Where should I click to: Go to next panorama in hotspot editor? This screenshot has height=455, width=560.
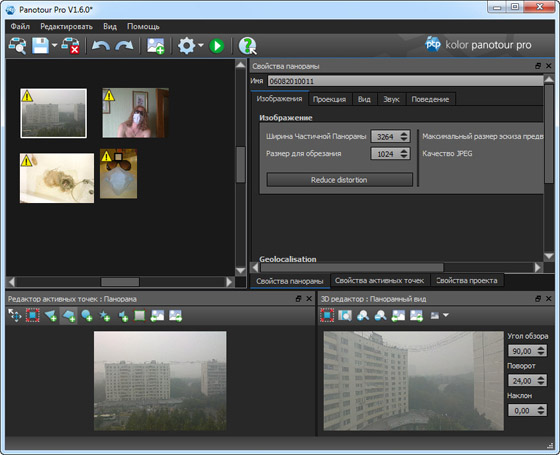(x=175, y=315)
